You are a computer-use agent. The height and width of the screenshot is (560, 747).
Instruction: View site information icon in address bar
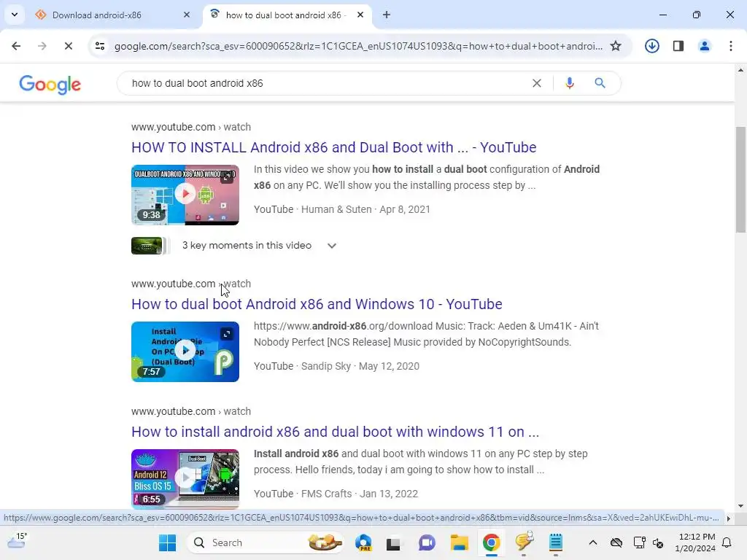[x=99, y=46]
